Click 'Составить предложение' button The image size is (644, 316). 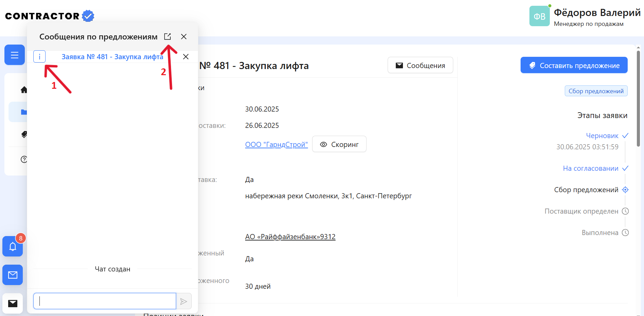pyautogui.click(x=574, y=65)
